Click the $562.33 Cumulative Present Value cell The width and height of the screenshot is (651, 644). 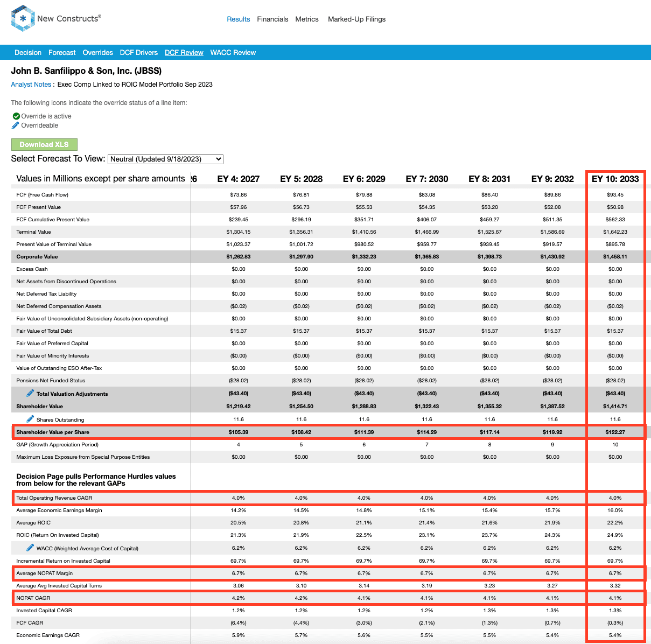pyautogui.click(x=615, y=219)
